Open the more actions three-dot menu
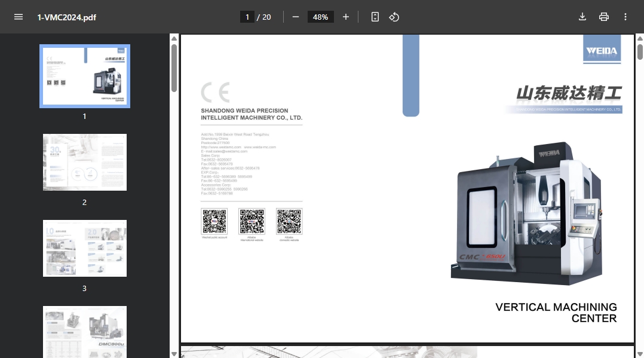The width and height of the screenshot is (644, 358). coord(625,17)
